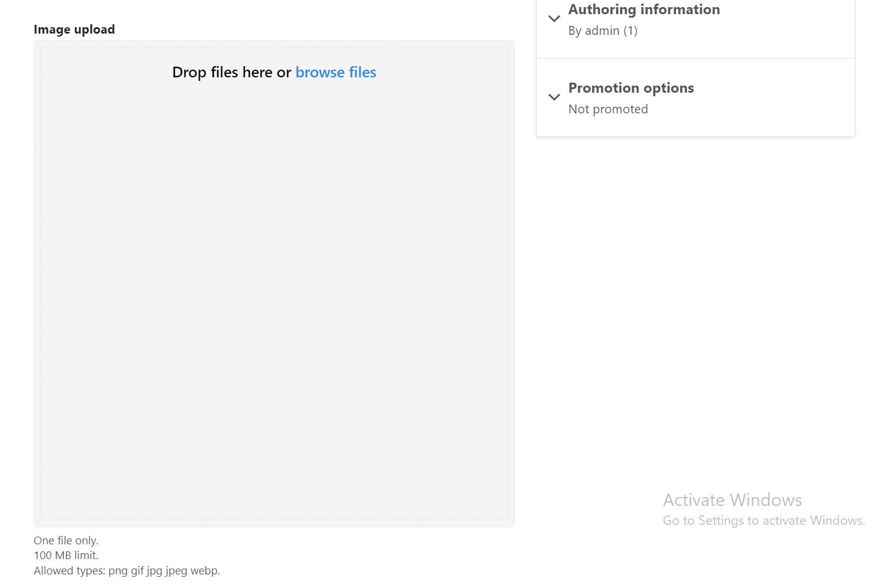Image resolution: width=882 pixels, height=588 pixels.
Task: Select the Promotion options heading
Action: pos(631,88)
